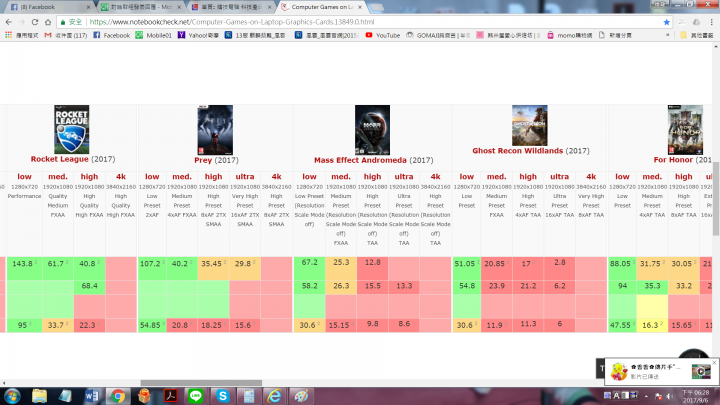Click the address bar URL
720x405 pixels.
click(232, 22)
